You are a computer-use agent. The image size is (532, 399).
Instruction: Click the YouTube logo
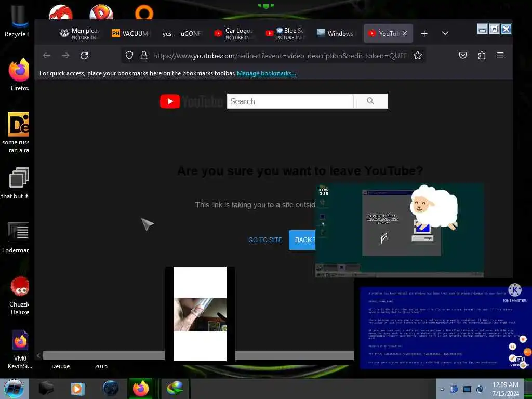tap(191, 101)
